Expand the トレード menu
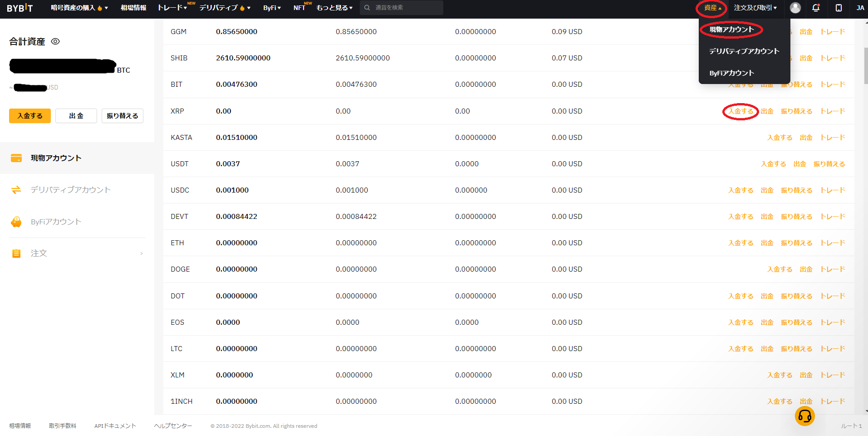The width and height of the screenshot is (868, 436). click(x=172, y=8)
